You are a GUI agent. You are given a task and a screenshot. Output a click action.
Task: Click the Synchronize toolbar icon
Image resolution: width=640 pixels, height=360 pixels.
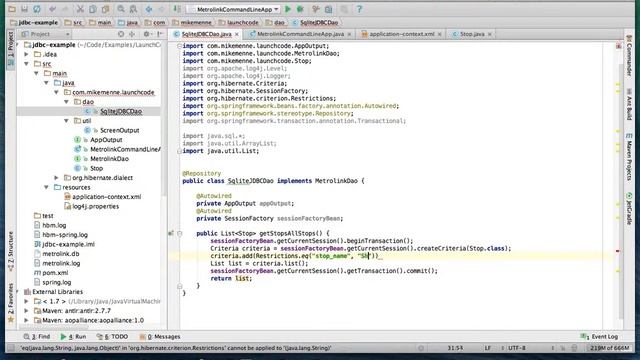tap(37, 9)
